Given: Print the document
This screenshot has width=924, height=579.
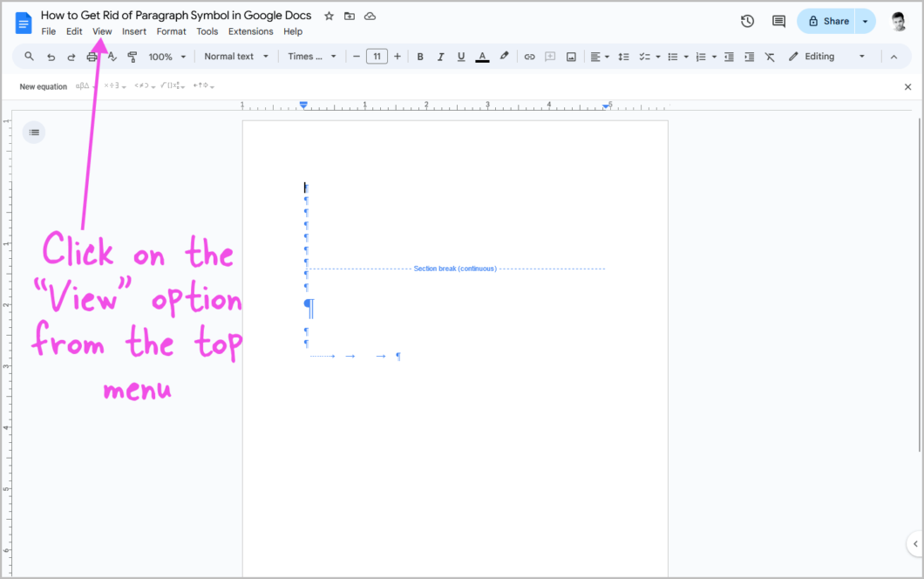Looking at the screenshot, I should (x=92, y=57).
